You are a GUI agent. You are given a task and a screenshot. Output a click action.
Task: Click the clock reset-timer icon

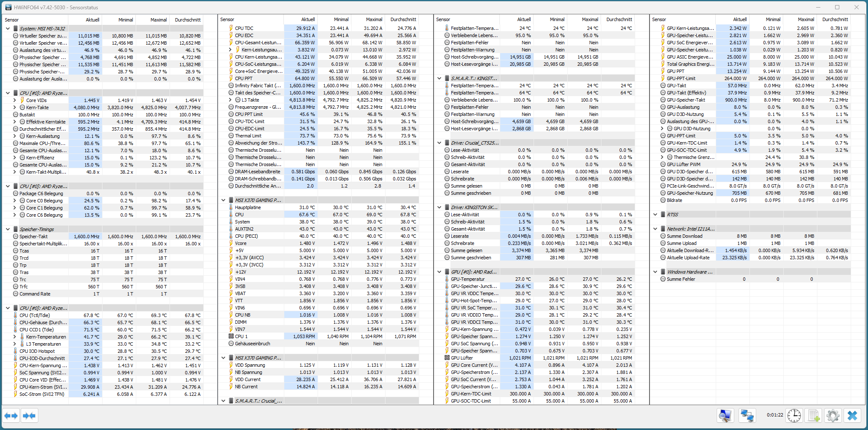pyautogui.click(x=794, y=416)
